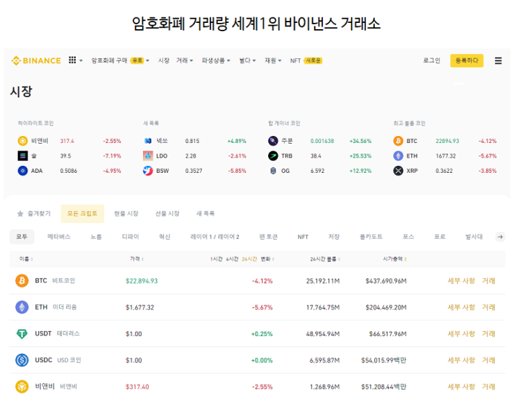The height and width of the screenshot is (420, 516).
Task: Open the 시장 menu item
Action: (x=164, y=60)
